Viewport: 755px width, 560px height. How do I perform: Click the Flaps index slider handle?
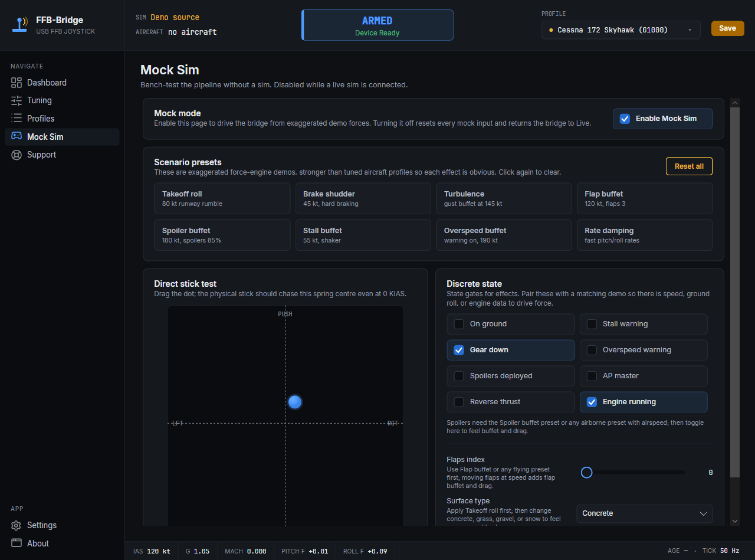pos(586,473)
